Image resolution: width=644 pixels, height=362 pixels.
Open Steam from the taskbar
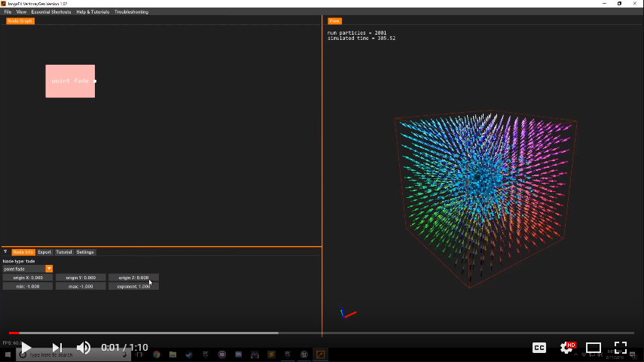tap(189, 354)
